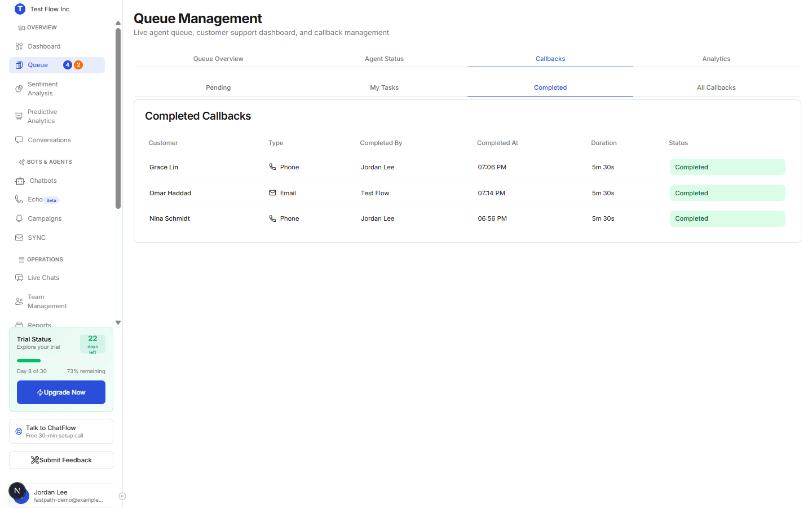812x508 pixels.
Task: Click the Dashboard icon in the sidebar
Action: 19,46
